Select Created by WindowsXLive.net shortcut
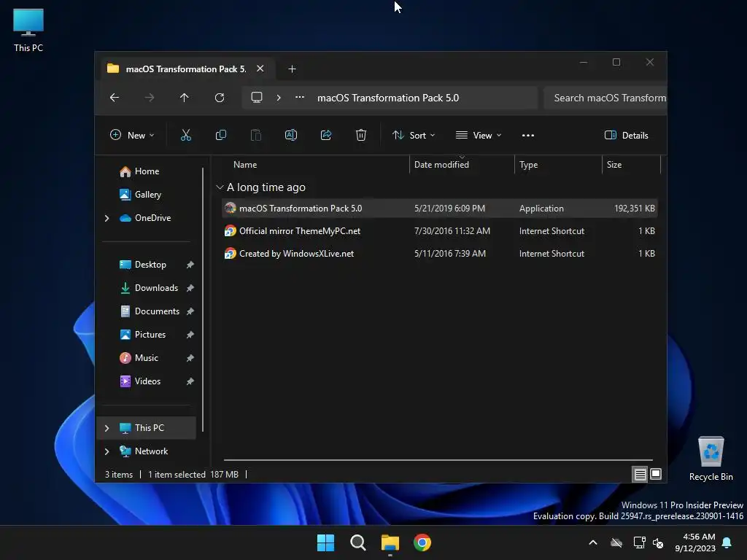747x560 pixels. 440,253
